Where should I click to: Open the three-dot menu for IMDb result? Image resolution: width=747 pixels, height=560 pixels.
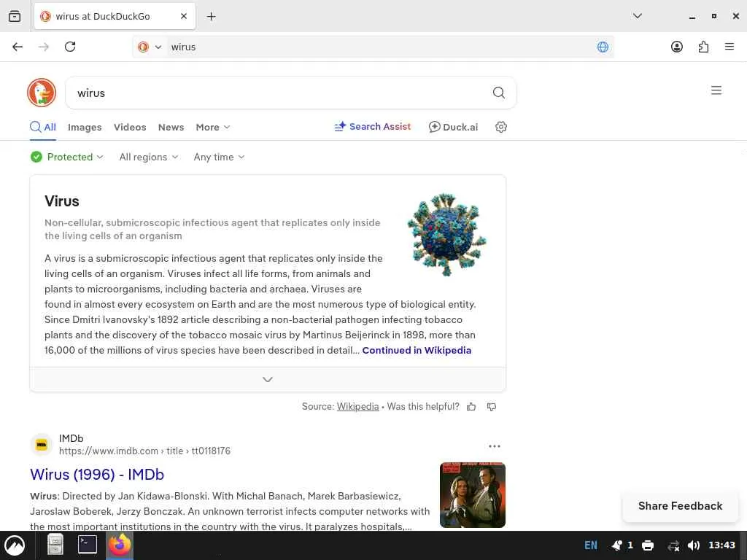495,446
